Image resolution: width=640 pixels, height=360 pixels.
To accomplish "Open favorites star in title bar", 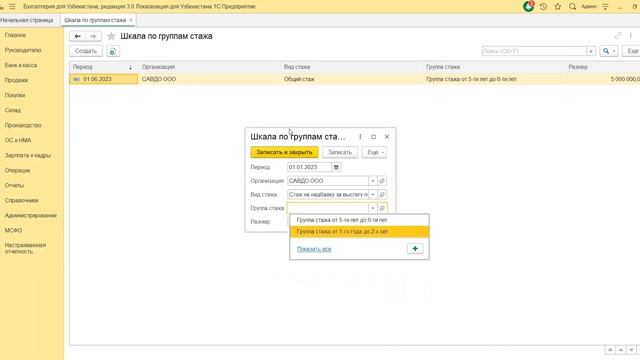I will pos(558,7).
